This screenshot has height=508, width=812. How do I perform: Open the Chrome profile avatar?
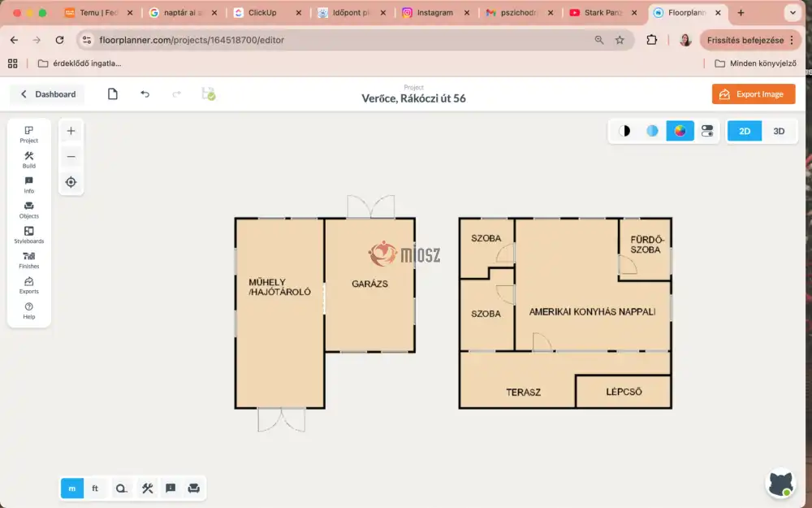(685, 40)
